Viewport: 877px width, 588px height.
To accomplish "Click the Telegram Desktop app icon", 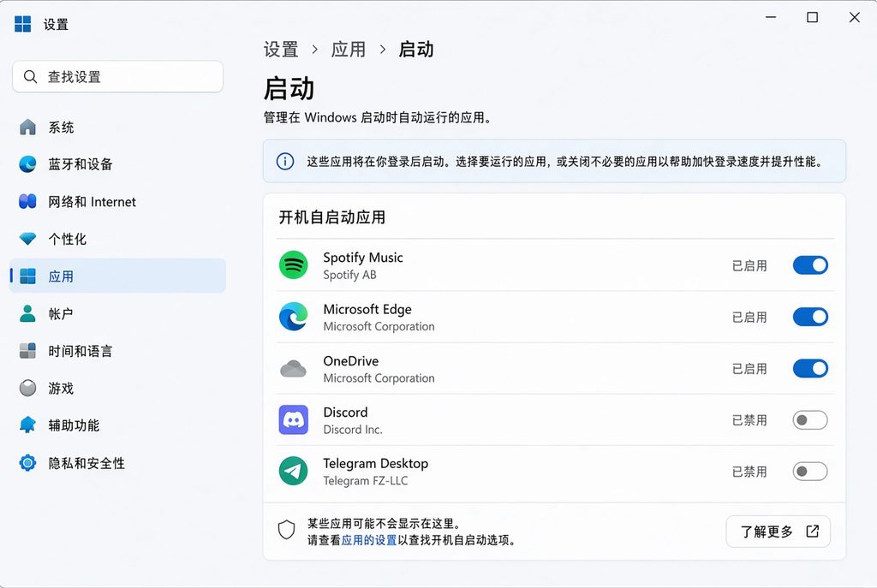I will (293, 472).
